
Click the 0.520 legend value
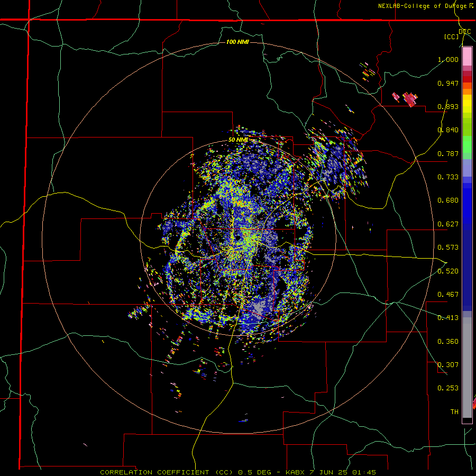coord(448,271)
